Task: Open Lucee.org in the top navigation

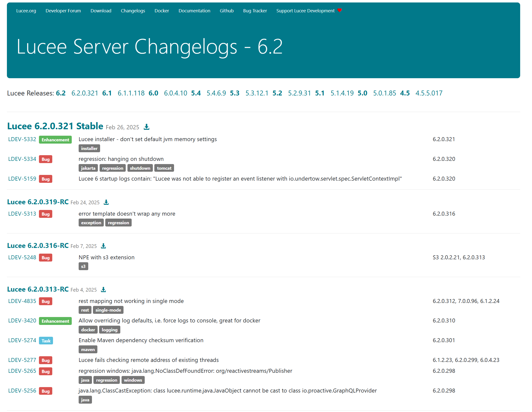Action: tap(26, 11)
